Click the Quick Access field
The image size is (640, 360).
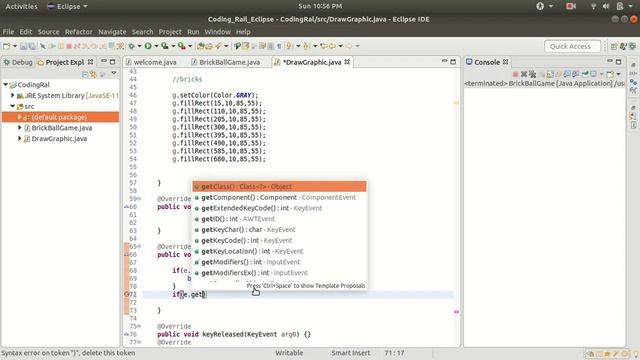[572, 47]
